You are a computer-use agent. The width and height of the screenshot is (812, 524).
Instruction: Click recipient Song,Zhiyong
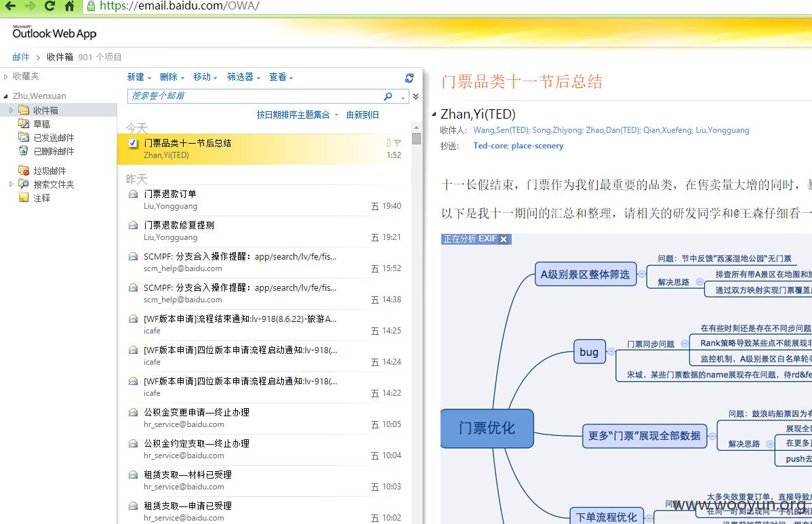pos(556,130)
